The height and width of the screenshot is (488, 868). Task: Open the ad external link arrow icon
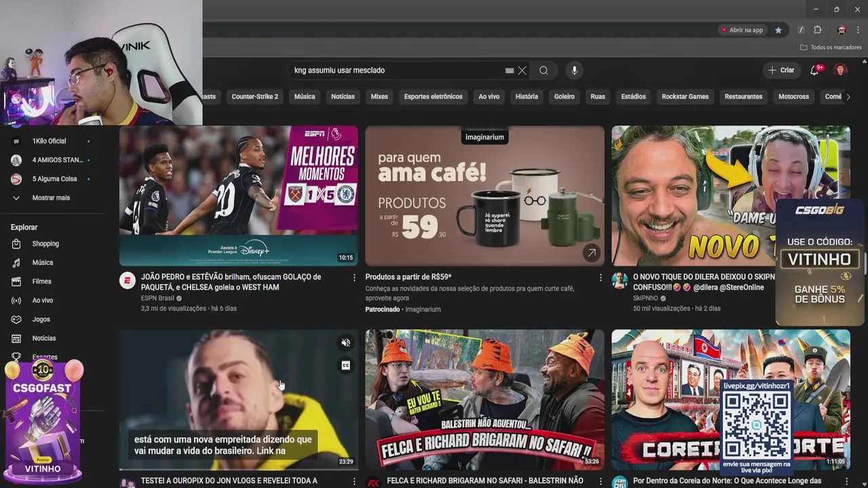point(591,253)
